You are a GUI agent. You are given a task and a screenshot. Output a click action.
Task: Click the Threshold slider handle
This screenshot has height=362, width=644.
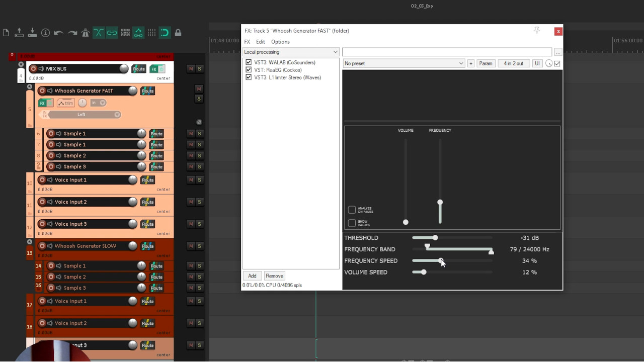(435, 238)
